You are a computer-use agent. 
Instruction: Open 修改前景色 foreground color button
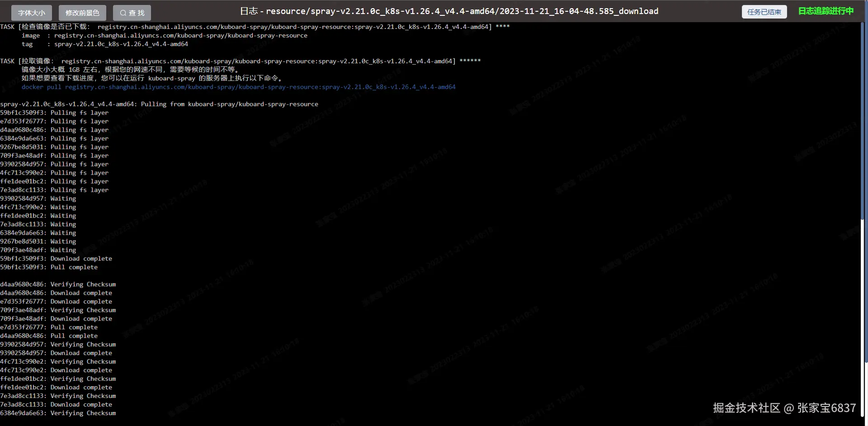[x=82, y=13]
